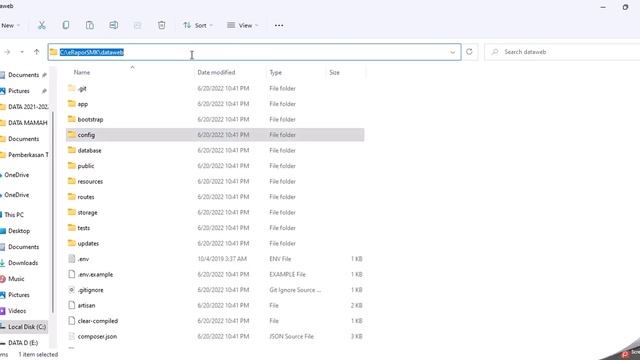The image size is (640, 360).
Task: Click the Search dataweb box
Action: point(563,52)
